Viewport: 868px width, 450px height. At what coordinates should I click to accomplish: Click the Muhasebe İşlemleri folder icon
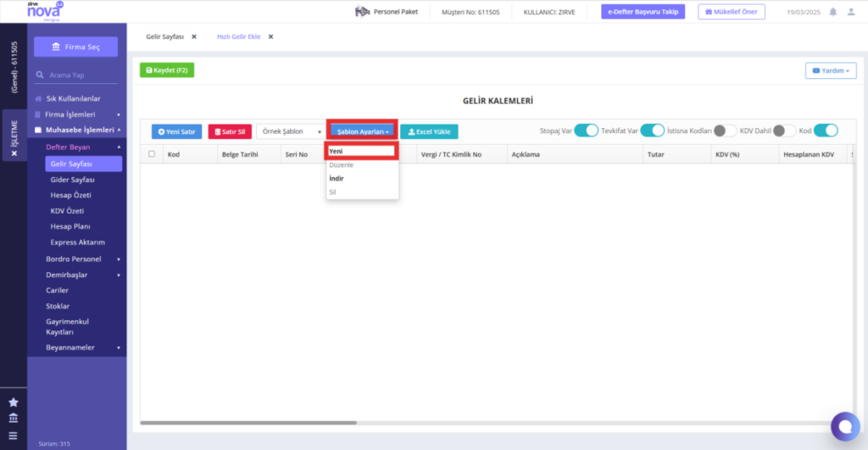tap(38, 130)
